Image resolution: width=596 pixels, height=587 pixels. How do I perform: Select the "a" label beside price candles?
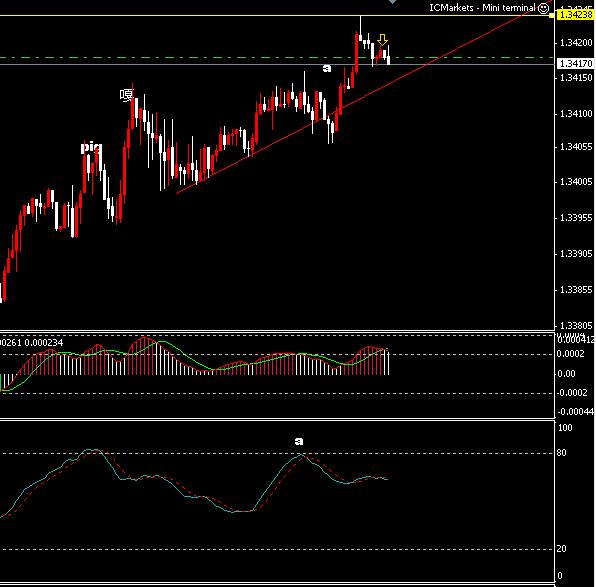pyautogui.click(x=327, y=69)
